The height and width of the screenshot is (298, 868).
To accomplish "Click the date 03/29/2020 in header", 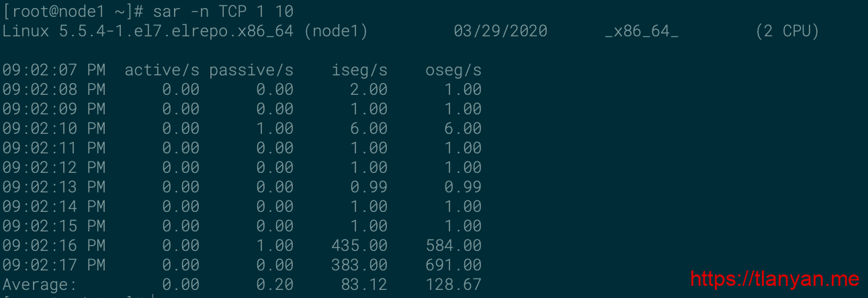I will pos(501,31).
